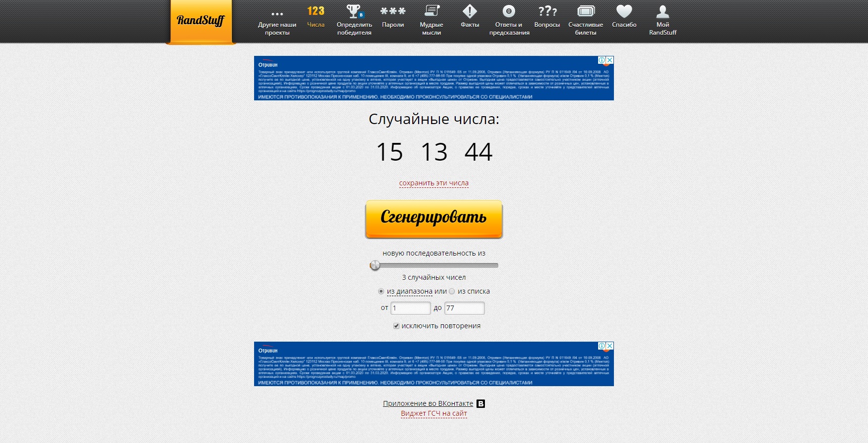Click 'Вопросы' menu label
Image resolution: width=868 pixels, height=443 pixels.
coord(547,25)
